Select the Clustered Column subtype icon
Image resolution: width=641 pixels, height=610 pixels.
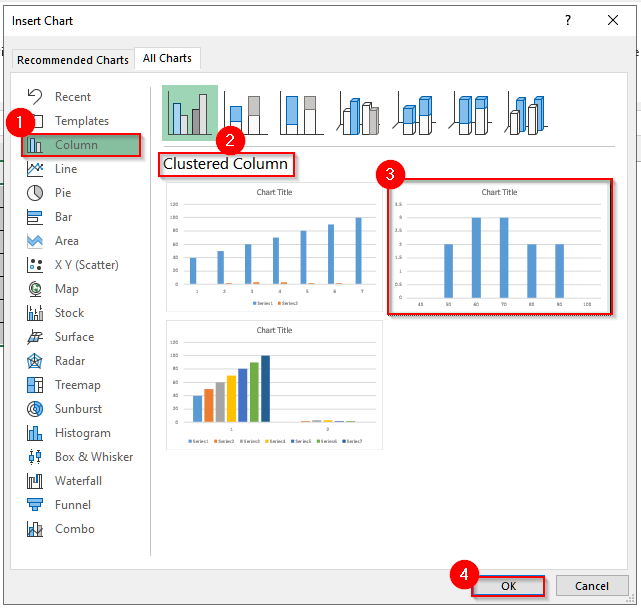(x=190, y=112)
